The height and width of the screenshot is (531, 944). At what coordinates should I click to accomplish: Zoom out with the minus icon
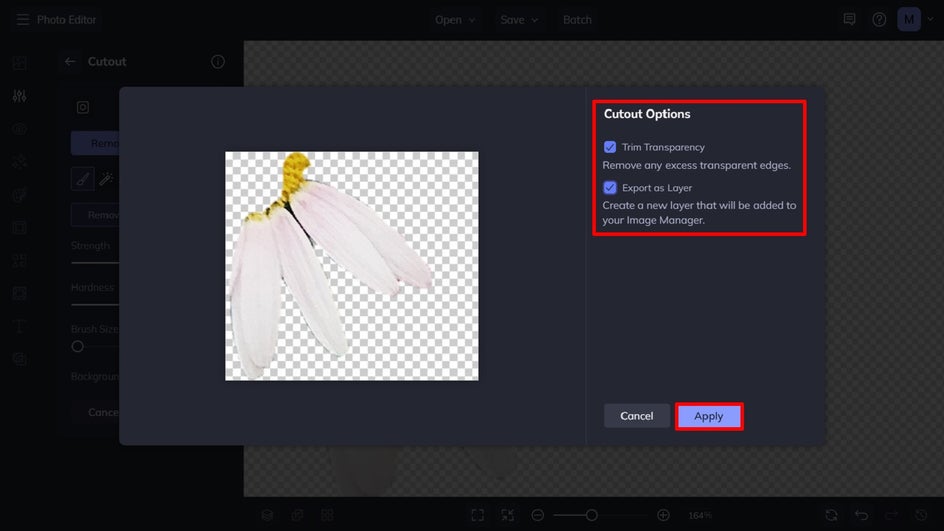[538, 515]
